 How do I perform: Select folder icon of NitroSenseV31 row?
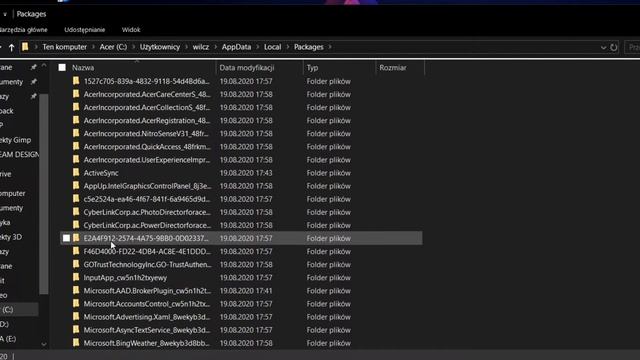click(76, 133)
